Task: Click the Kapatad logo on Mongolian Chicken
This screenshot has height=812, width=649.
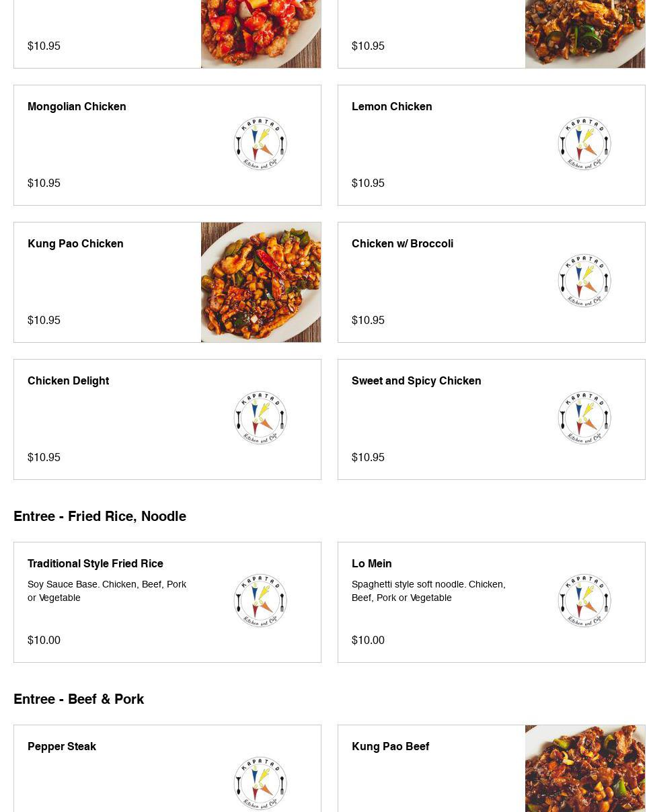Action: pos(260,144)
